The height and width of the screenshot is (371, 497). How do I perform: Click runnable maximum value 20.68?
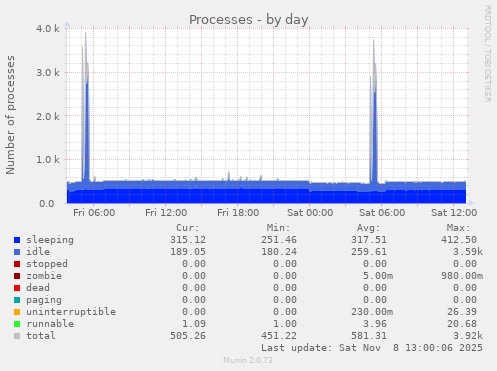(462, 324)
